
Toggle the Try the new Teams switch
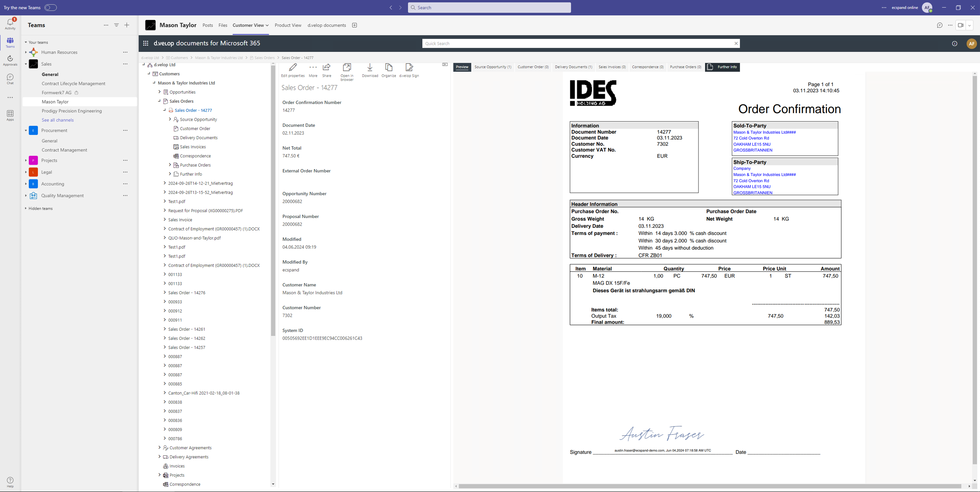point(51,8)
